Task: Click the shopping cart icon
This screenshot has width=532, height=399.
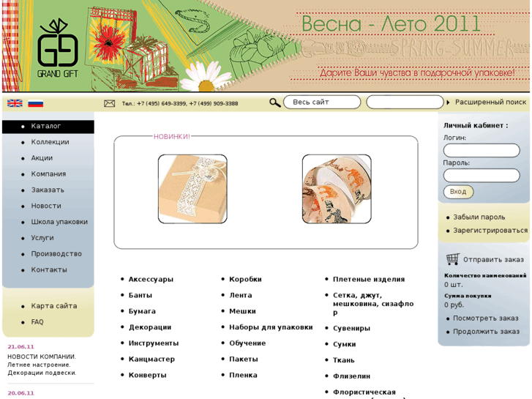Action: 453,259
